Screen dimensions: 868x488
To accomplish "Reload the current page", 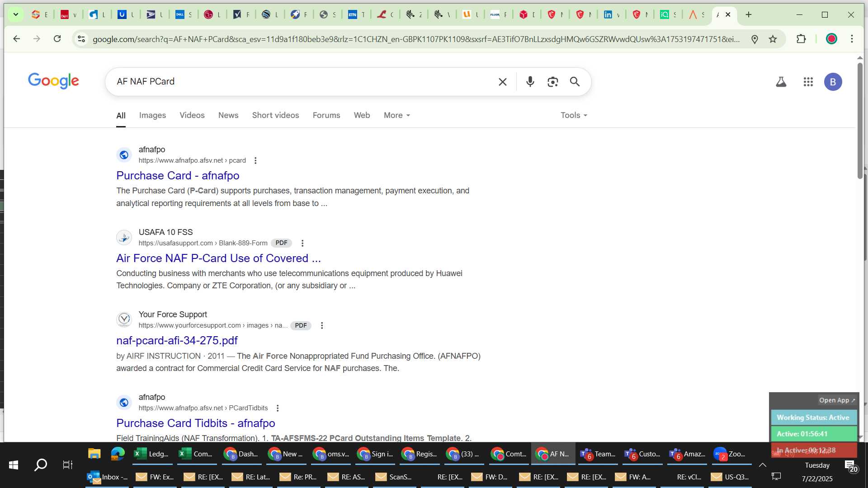I will 57,39.
